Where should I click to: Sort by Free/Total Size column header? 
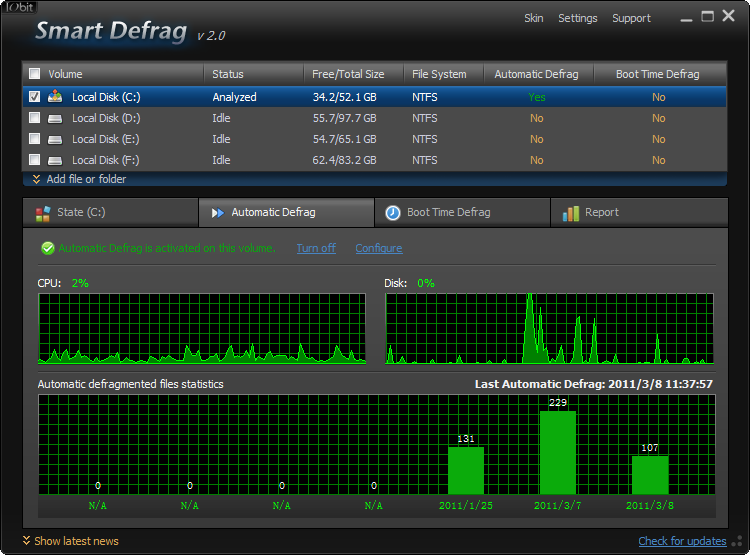354,74
